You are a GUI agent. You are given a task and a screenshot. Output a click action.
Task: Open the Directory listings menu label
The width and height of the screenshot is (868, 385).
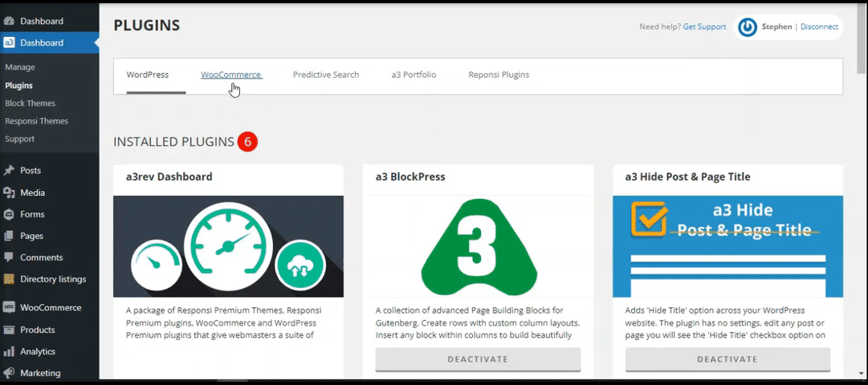tap(53, 279)
